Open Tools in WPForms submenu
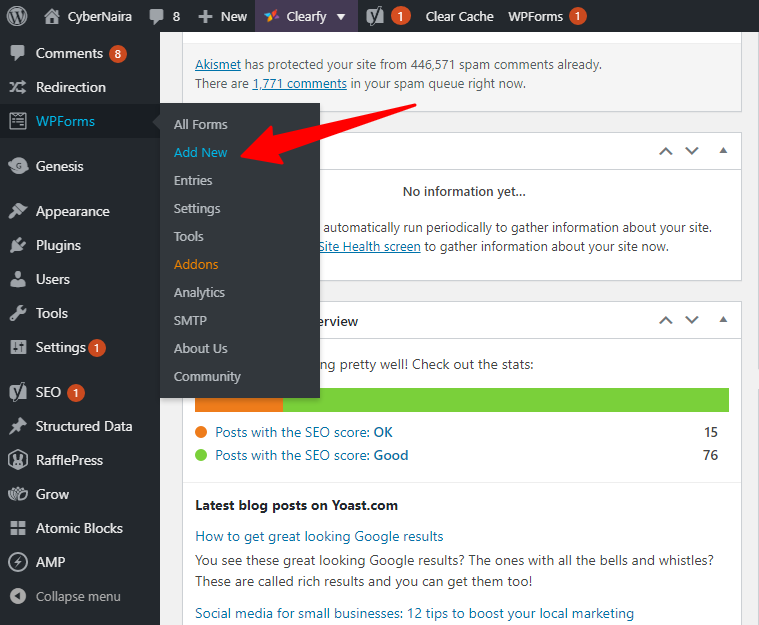759x625 pixels. 188,236
